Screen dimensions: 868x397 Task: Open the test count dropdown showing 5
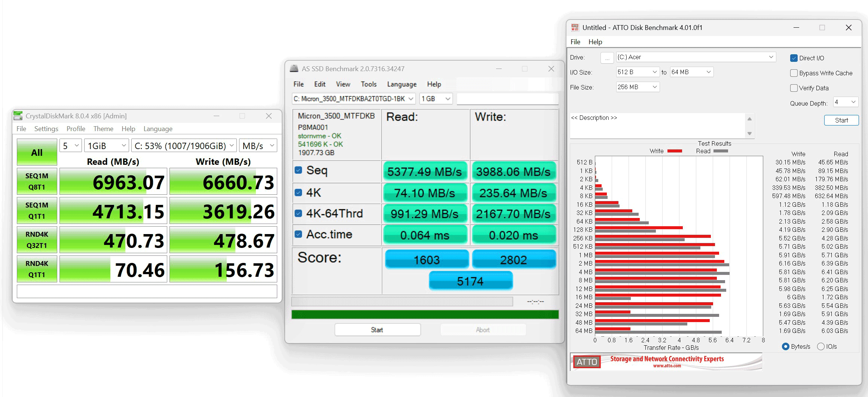tap(70, 146)
